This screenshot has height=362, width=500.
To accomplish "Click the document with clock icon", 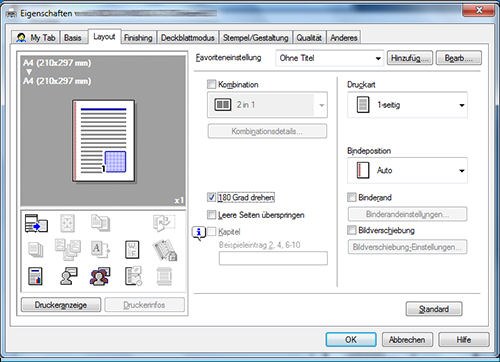I will click(133, 276).
